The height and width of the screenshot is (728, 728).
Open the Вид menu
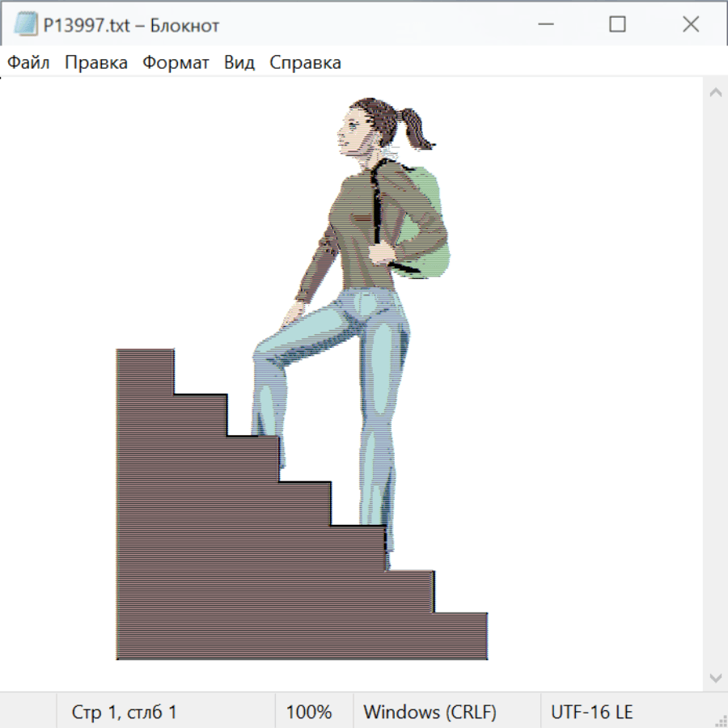click(x=239, y=63)
